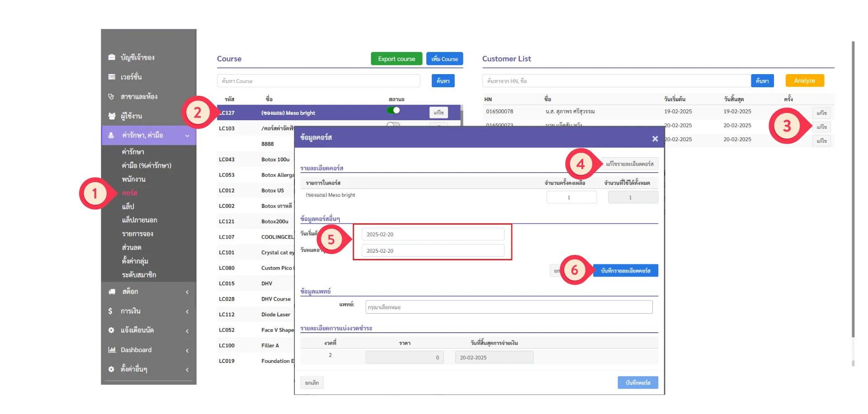Click the stethoscope icon beside สาขาและห้อง
This screenshot has width=868, height=414.
111,96
